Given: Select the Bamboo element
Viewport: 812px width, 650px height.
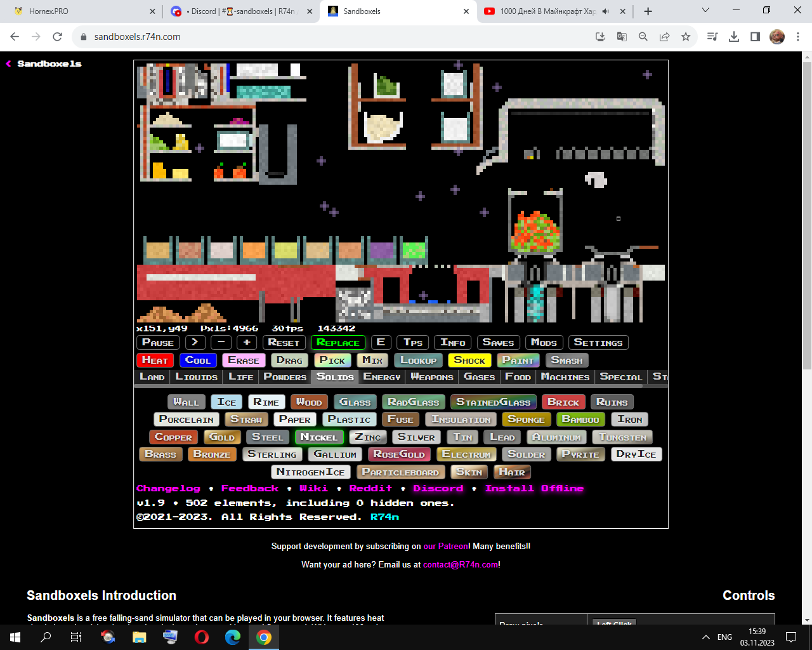Looking at the screenshot, I should pyautogui.click(x=580, y=420).
